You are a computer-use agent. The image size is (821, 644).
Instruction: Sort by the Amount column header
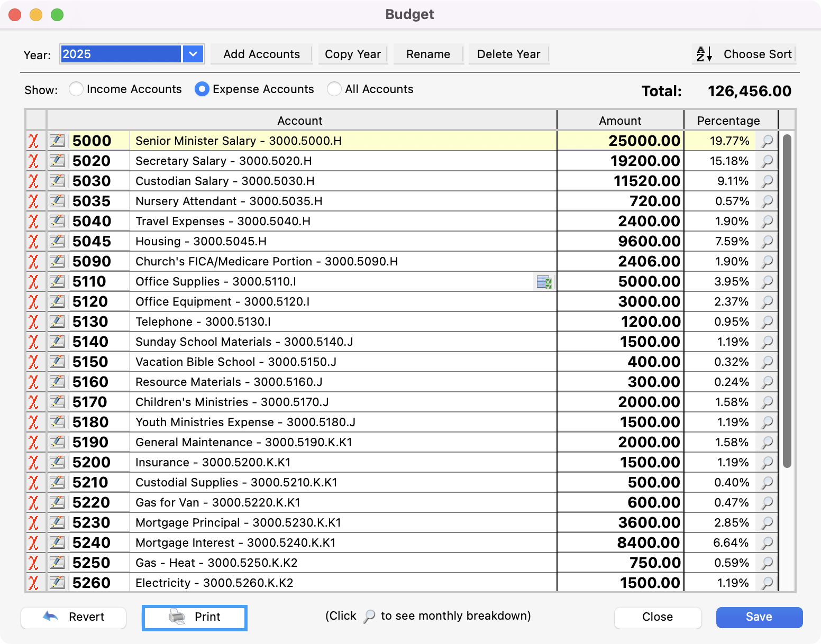[x=620, y=121]
